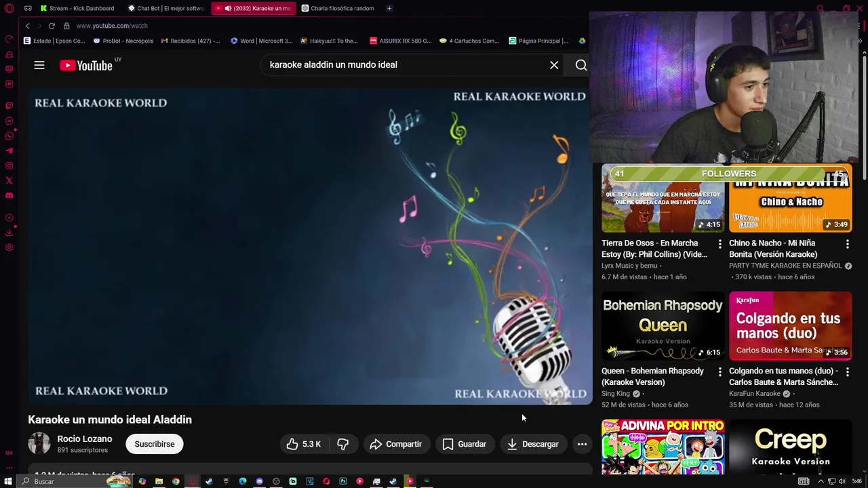This screenshot has width=868, height=488.
Task: Open Queen - Bohemian Rhapsody title link
Action: click(x=652, y=376)
